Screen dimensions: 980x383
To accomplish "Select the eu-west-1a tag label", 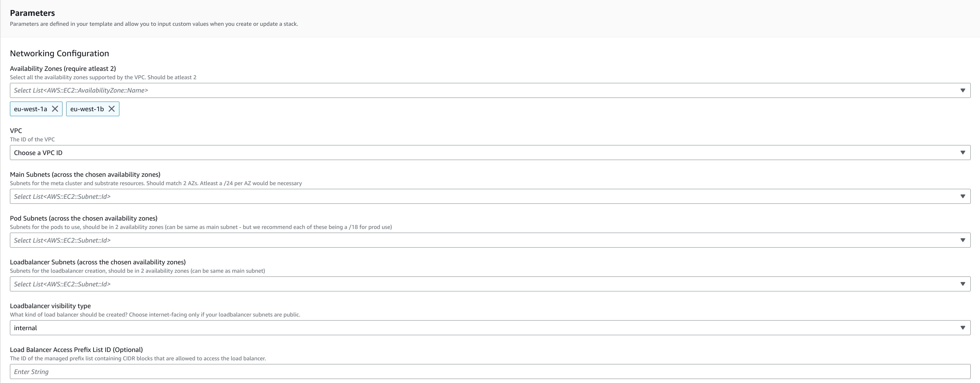I will click(x=30, y=109).
